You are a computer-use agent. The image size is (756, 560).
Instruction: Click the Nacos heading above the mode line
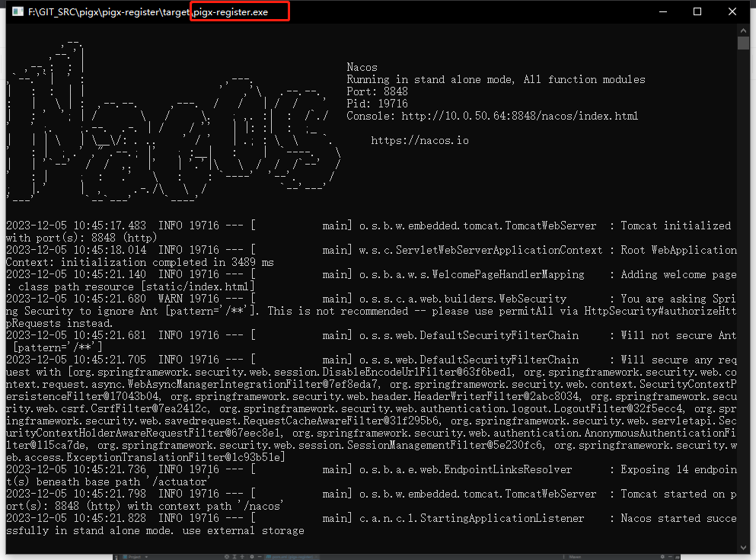click(x=362, y=68)
